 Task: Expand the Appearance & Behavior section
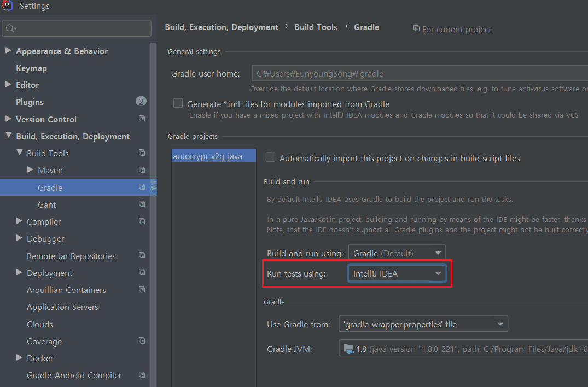pyautogui.click(x=8, y=51)
